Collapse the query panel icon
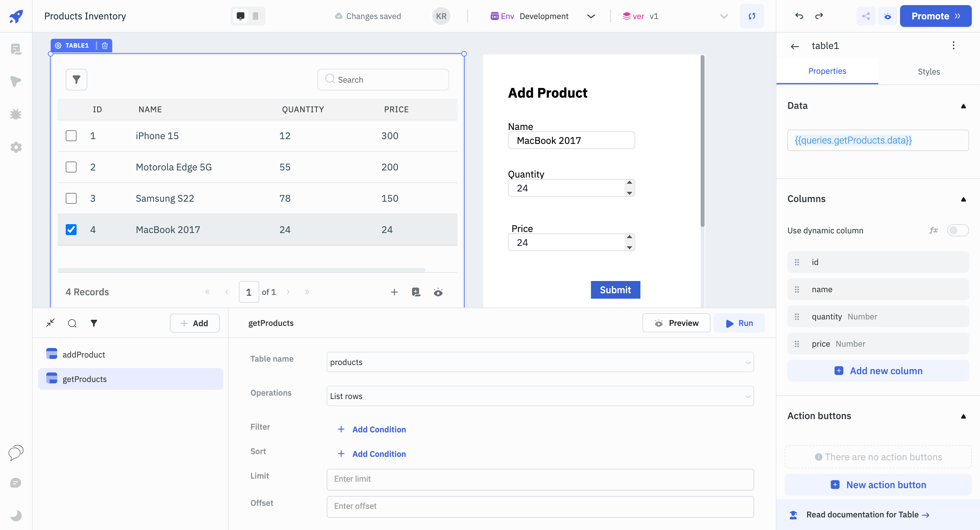Screen dimensions: 980x530 click(x=50, y=323)
